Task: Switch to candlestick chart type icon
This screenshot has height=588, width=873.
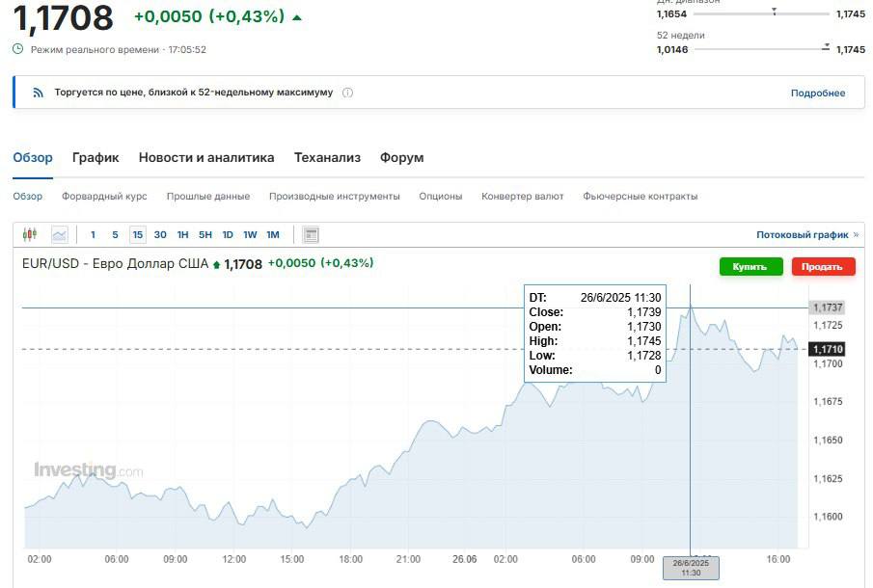Action: coord(29,234)
